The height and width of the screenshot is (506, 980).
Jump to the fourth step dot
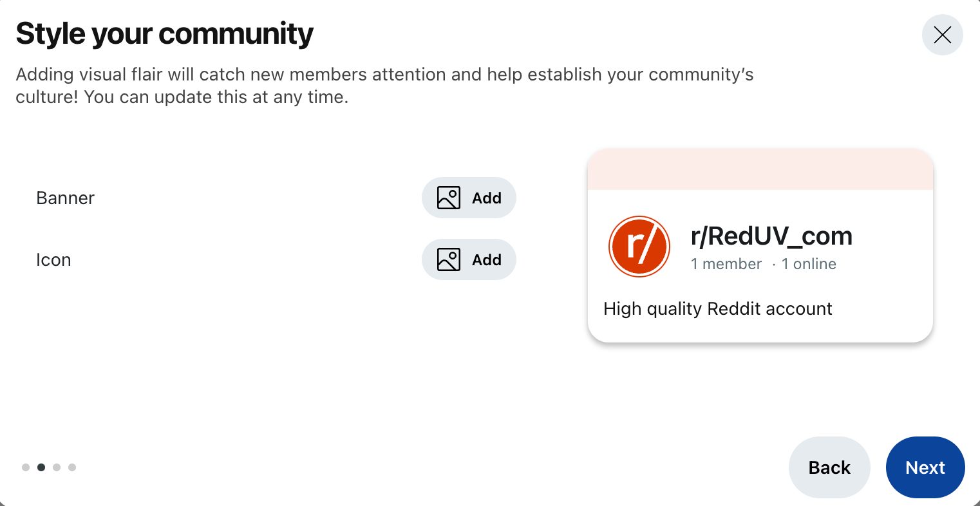click(x=72, y=467)
